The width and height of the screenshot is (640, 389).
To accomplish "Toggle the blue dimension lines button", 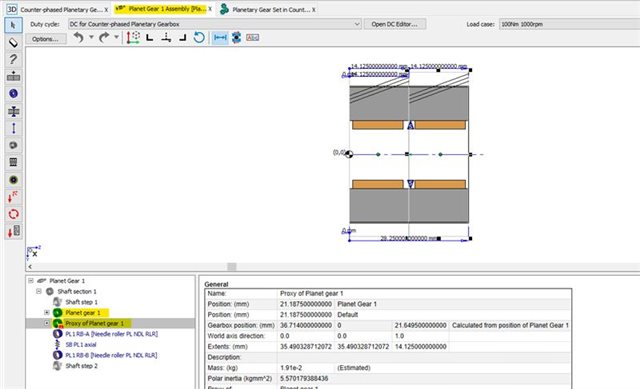I will 220,38.
